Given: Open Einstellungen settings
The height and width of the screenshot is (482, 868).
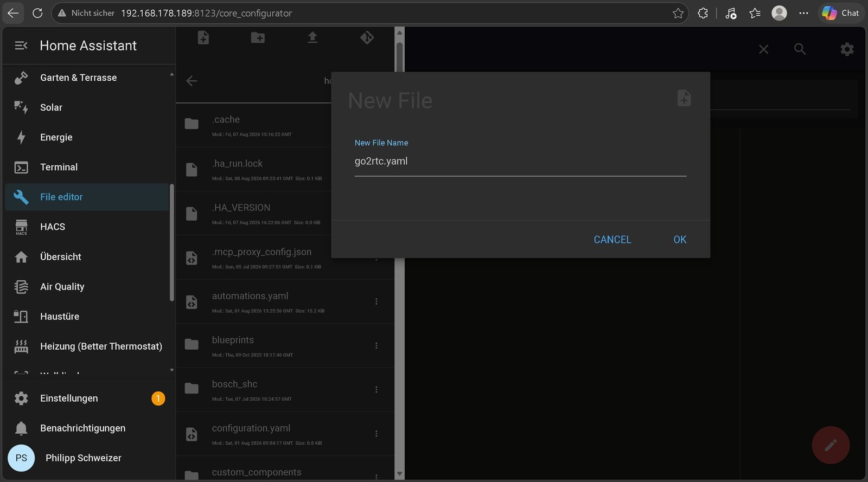Looking at the screenshot, I should [x=87, y=398].
